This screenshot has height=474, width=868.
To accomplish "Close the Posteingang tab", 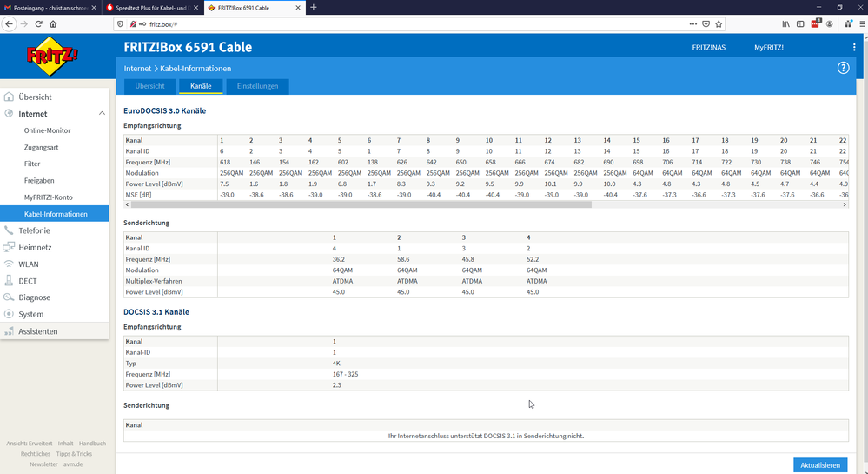I will 94,8.
